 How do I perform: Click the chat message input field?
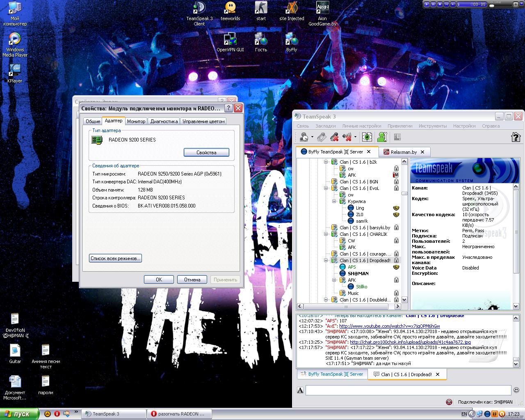tap(408, 390)
